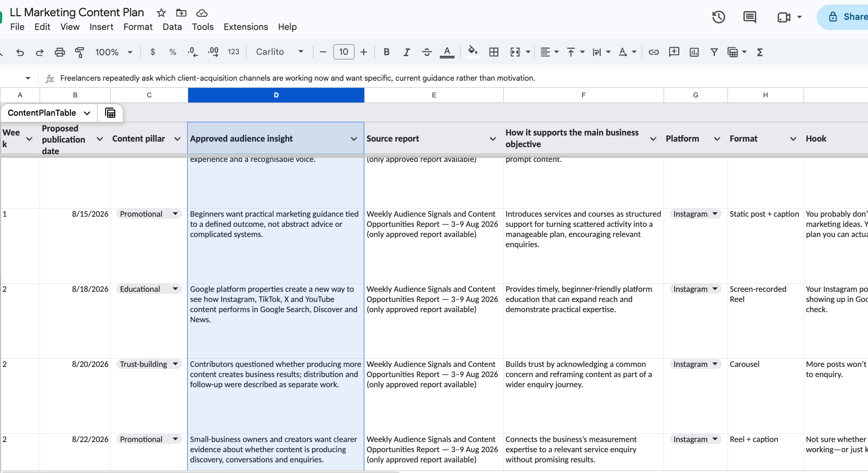868x473 pixels.
Task: Click the Share button
Action: (845, 17)
